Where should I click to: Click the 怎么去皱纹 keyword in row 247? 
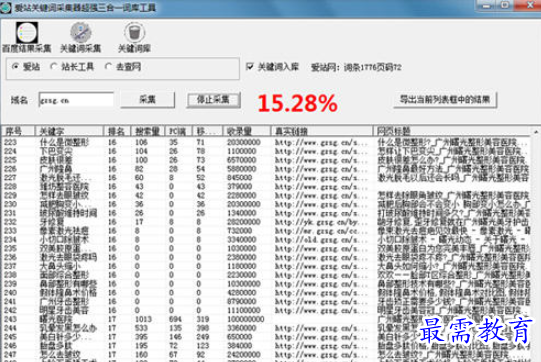click(x=60, y=354)
